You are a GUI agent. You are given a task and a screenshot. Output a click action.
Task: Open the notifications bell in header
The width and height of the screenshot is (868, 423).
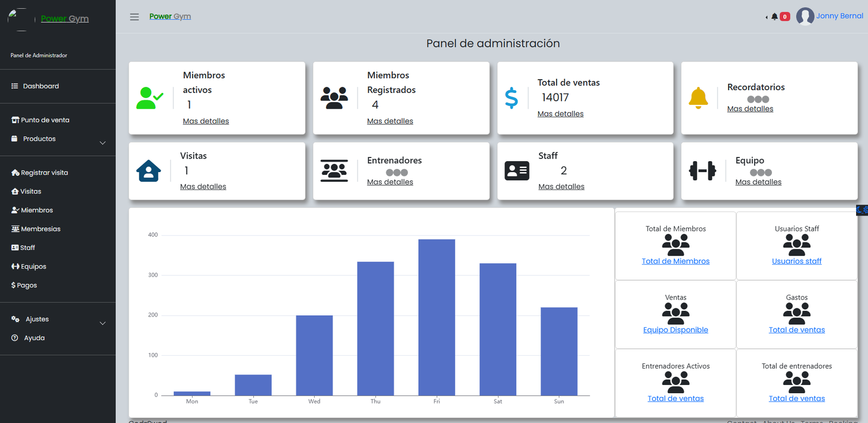coord(775,17)
